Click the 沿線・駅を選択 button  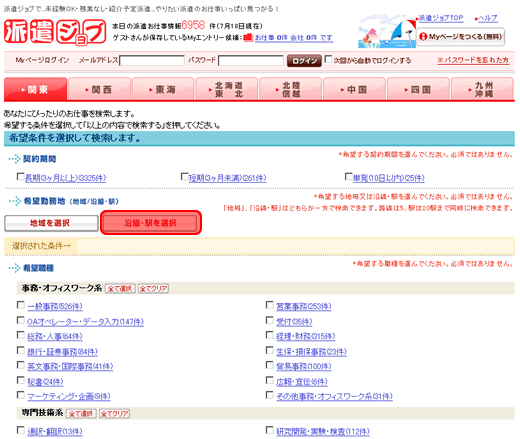[151, 223]
